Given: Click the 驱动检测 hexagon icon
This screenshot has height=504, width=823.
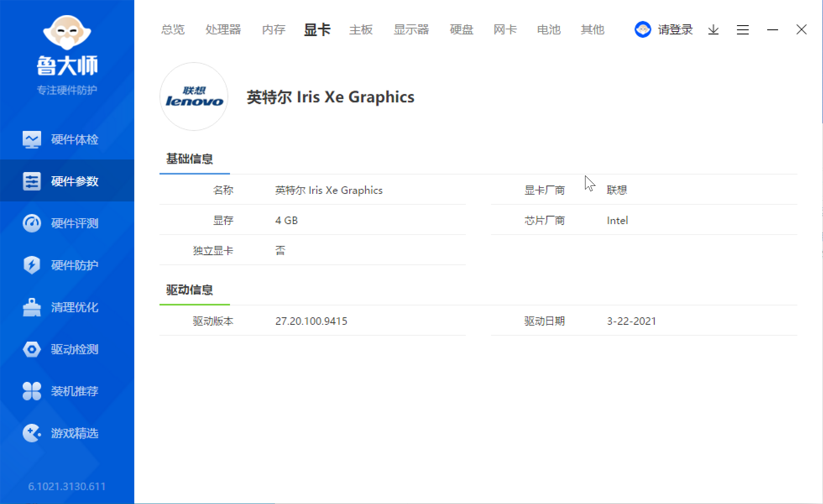Looking at the screenshot, I should coord(32,349).
